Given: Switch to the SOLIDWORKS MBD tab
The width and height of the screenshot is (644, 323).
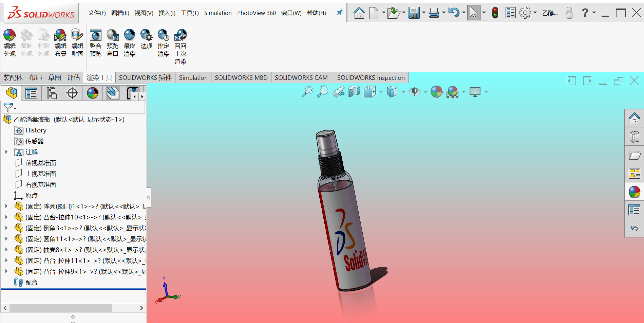Looking at the screenshot, I should click(x=241, y=77).
